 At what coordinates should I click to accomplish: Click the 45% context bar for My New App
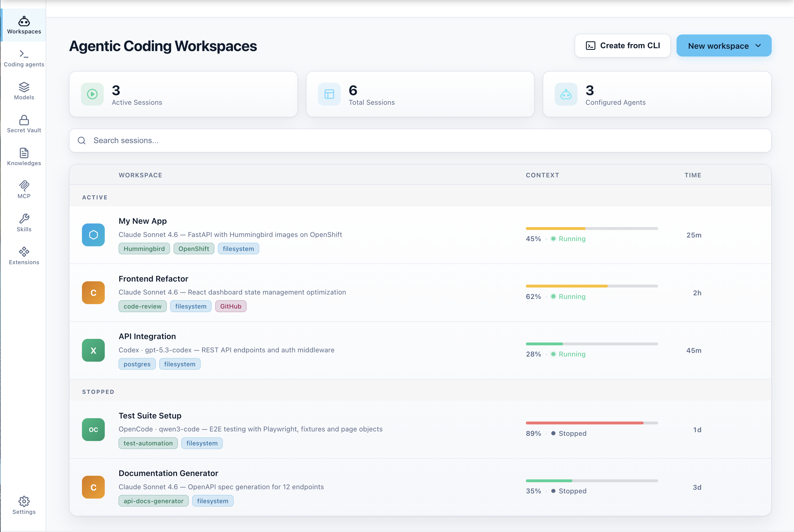592,228
